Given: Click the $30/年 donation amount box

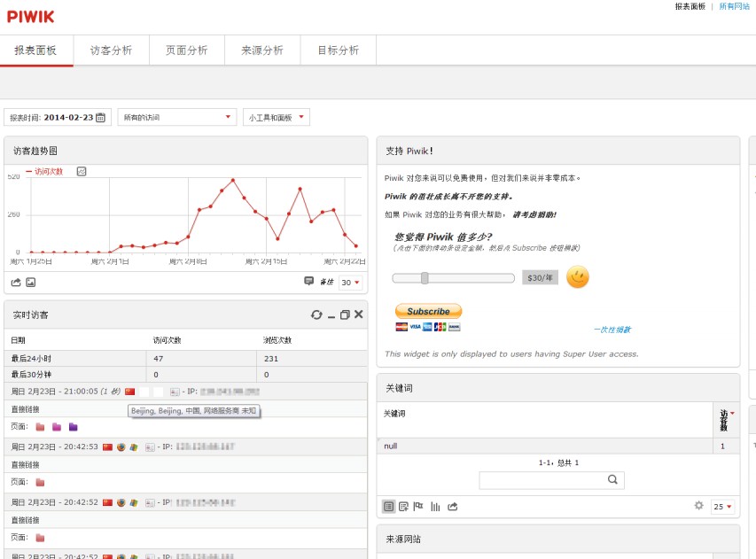Looking at the screenshot, I should [x=540, y=277].
